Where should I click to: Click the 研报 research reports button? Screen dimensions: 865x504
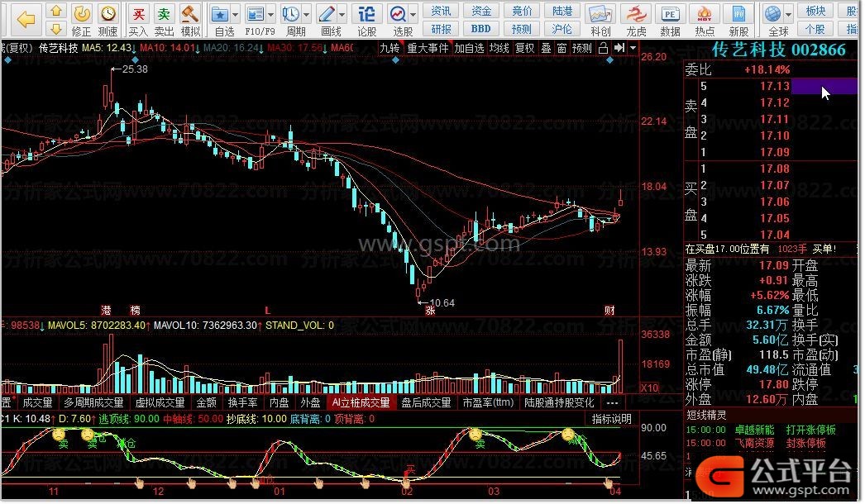[x=441, y=29]
